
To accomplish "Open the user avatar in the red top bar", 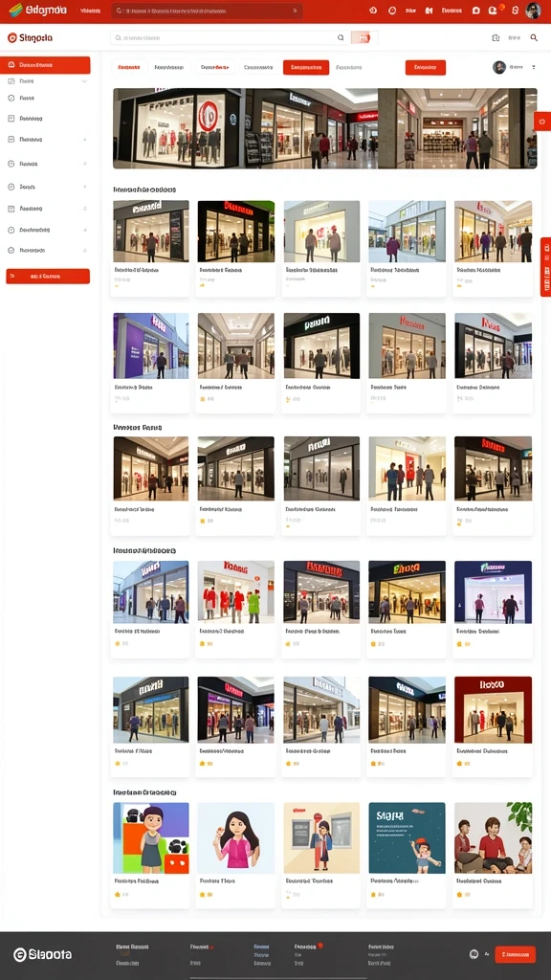I will (x=533, y=10).
